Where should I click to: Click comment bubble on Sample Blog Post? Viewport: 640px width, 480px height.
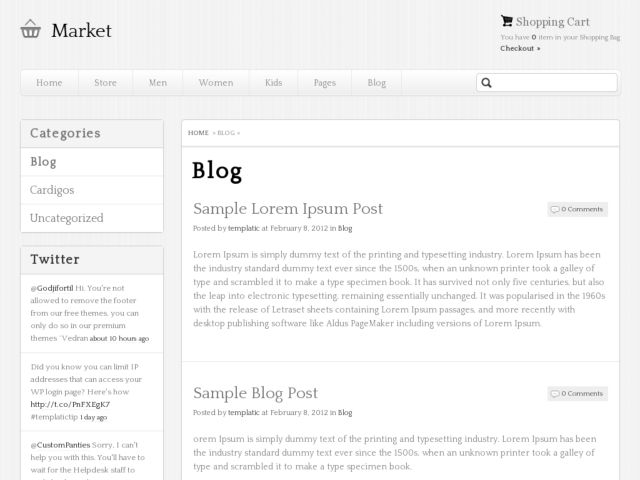coord(555,394)
